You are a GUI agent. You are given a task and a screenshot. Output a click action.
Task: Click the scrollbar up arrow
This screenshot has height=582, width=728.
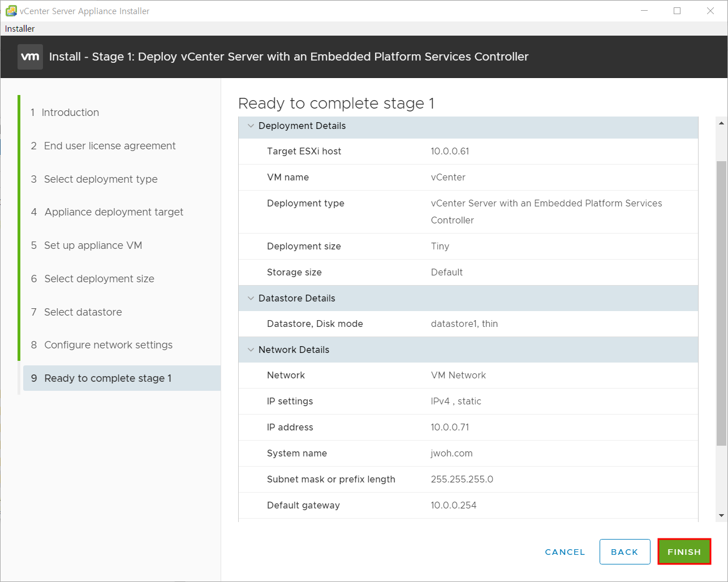(x=721, y=123)
